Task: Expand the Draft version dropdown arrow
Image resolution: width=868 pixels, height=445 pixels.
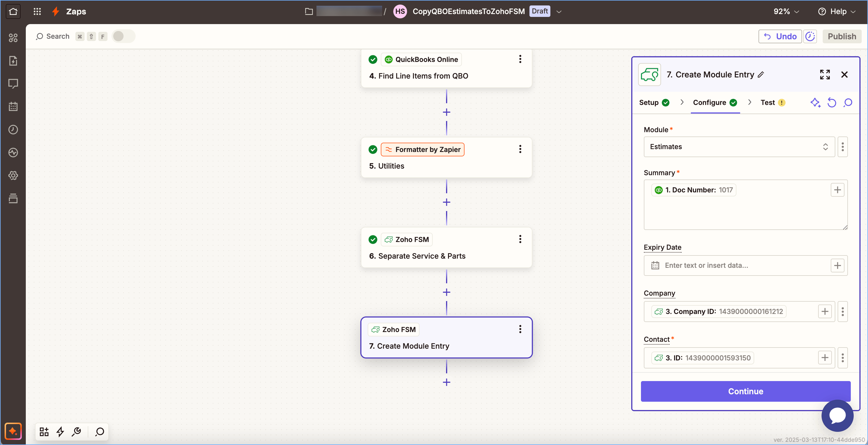Action: 559,11
